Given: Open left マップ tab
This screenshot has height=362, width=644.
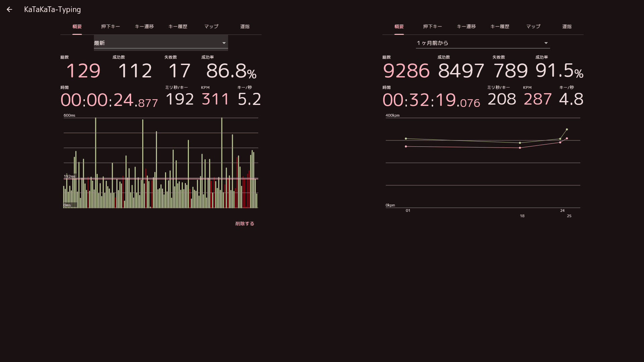Looking at the screenshot, I should [211, 26].
